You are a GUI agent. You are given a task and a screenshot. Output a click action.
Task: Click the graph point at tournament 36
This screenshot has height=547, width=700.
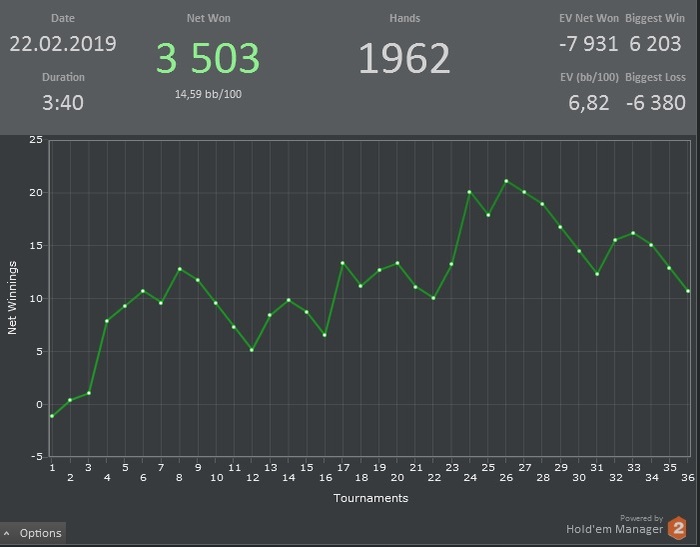(x=688, y=291)
